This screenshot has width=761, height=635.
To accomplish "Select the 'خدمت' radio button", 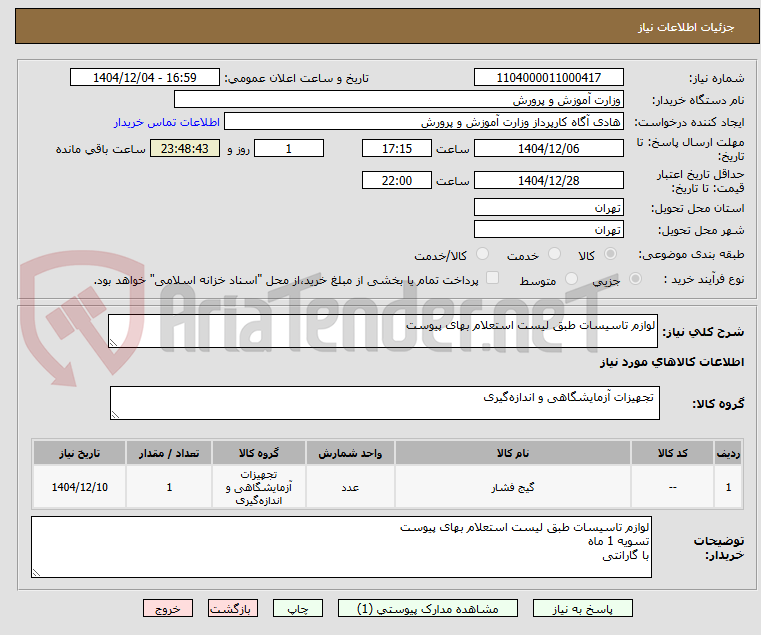I will 554,254.
